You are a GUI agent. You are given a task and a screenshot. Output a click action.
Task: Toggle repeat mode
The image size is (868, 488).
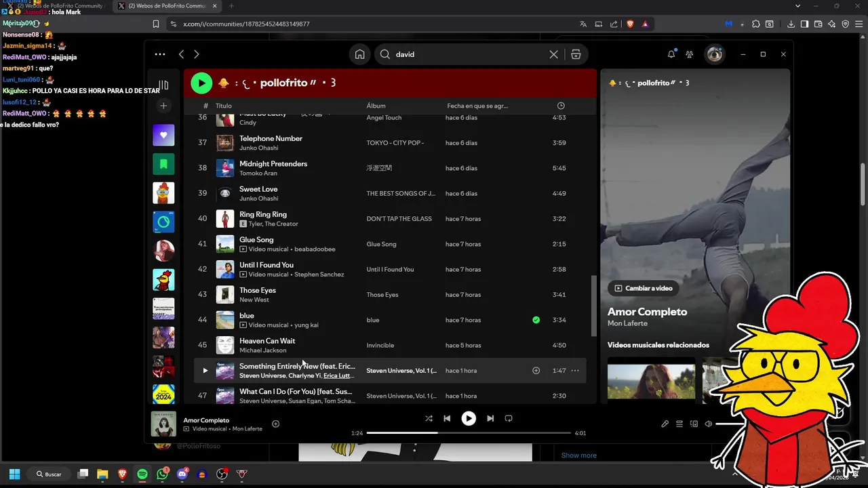point(509,418)
